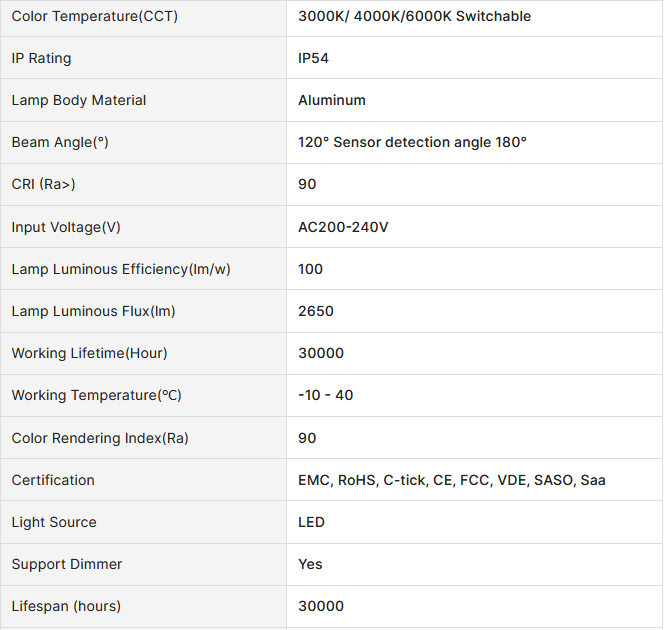The image size is (664, 630).
Task: Click the Lamp Body Material label
Action: pos(79,100)
